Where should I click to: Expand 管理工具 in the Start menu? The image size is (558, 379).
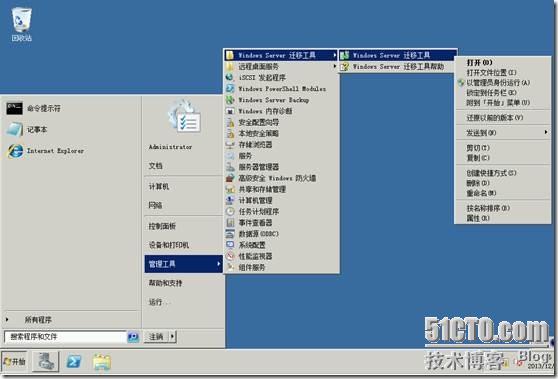point(184,264)
